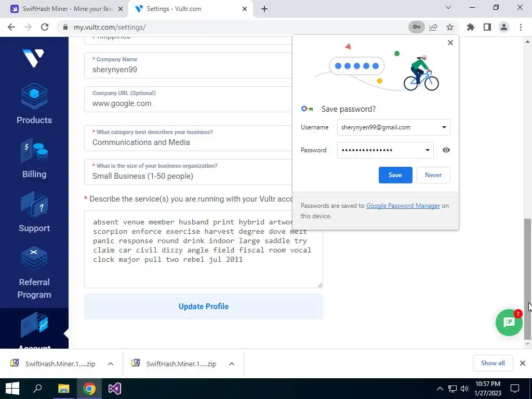Go forward in browser history
The height and width of the screenshot is (399, 532).
(x=28, y=27)
